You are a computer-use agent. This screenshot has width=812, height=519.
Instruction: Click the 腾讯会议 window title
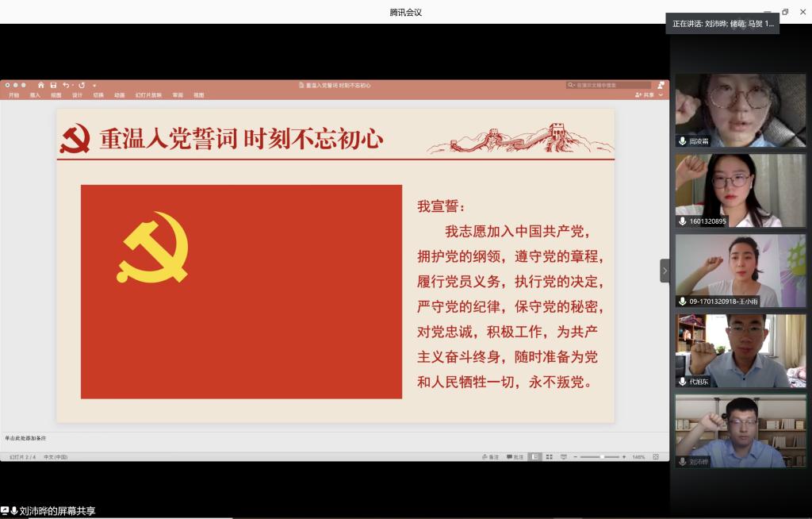tap(406, 13)
